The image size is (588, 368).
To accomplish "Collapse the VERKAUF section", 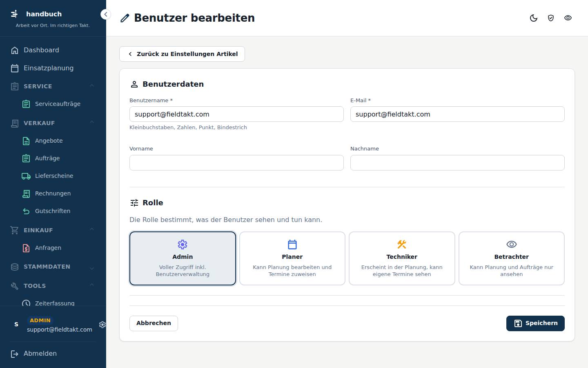I will click(92, 123).
